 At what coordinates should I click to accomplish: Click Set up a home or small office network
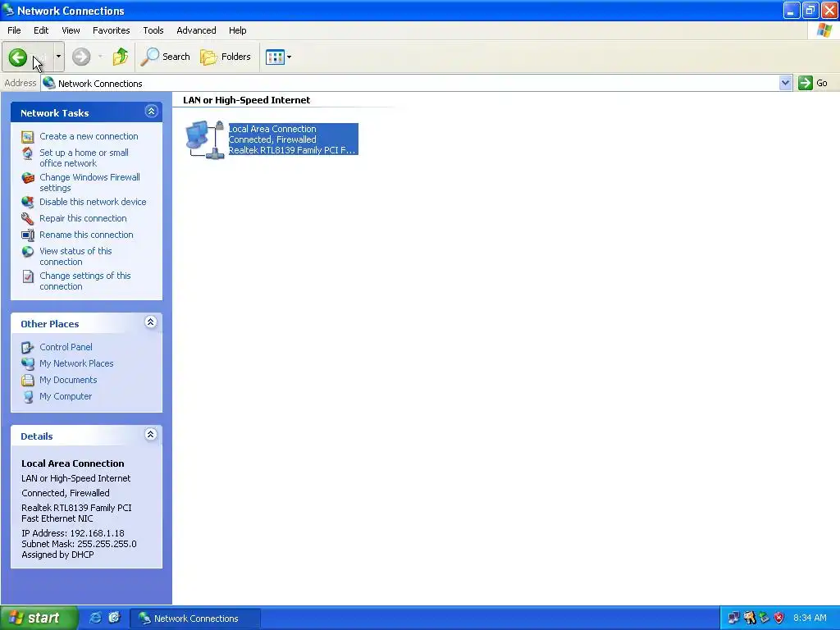pos(84,158)
